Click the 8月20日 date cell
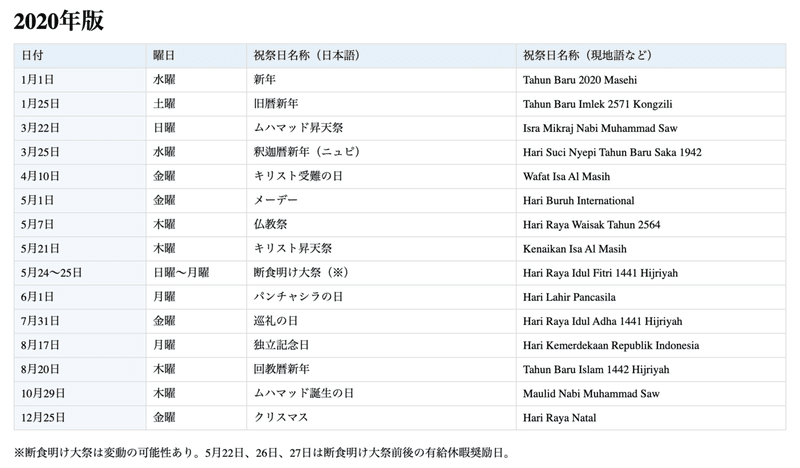This screenshot has height=468, width=800. coord(80,369)
